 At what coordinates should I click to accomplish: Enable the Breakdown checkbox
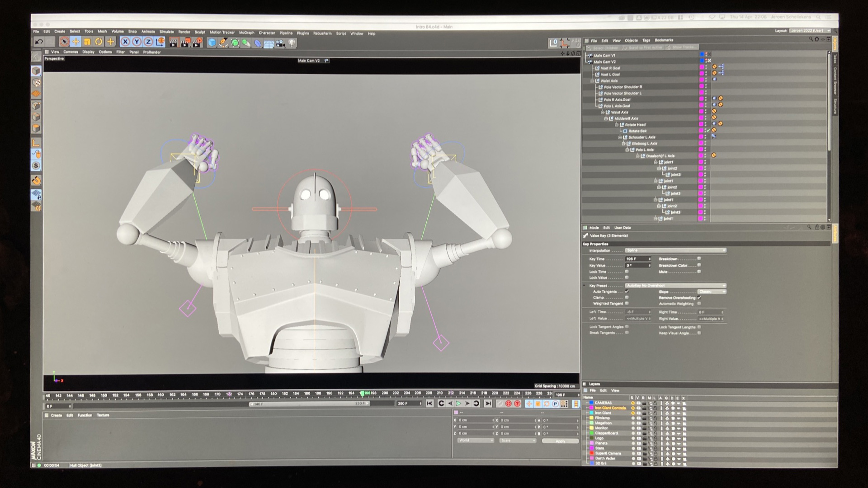699,258
